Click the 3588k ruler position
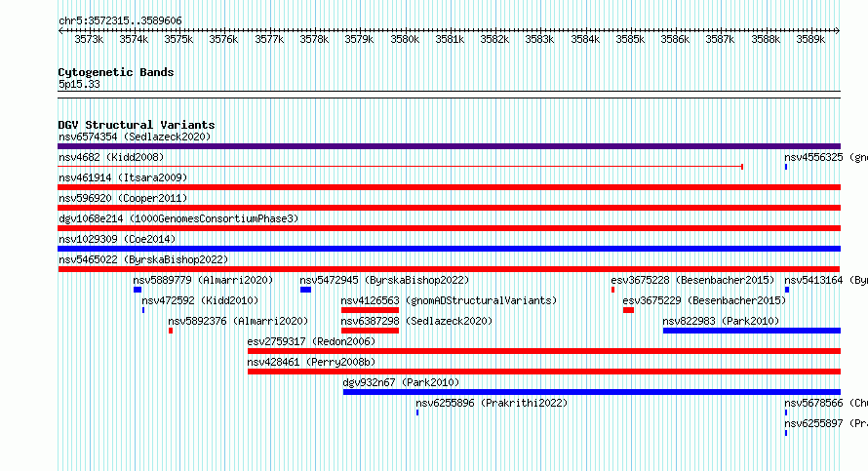Viewport: 868px width, 471px height. click(766, 39)
